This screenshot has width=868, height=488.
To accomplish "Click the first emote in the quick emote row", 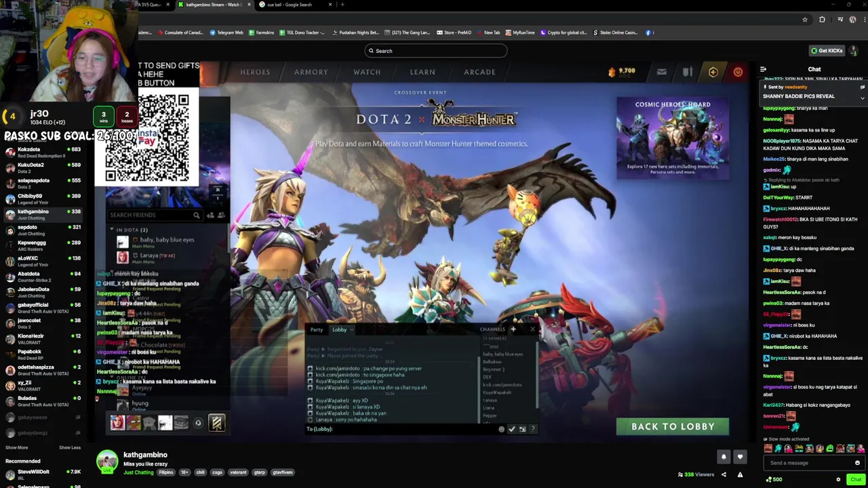I will (768, 449).
